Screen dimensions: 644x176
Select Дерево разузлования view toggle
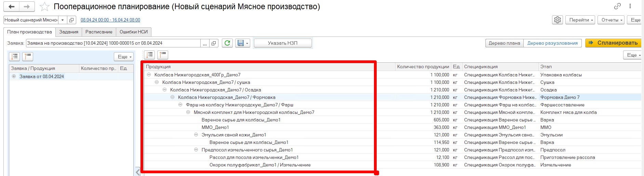(x=552, y=43)
